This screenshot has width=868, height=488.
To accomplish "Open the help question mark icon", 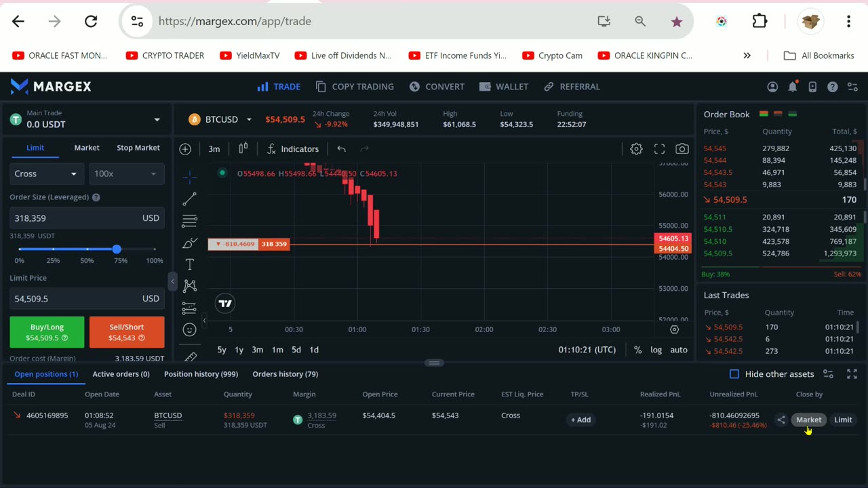I will tap(833, 87).
